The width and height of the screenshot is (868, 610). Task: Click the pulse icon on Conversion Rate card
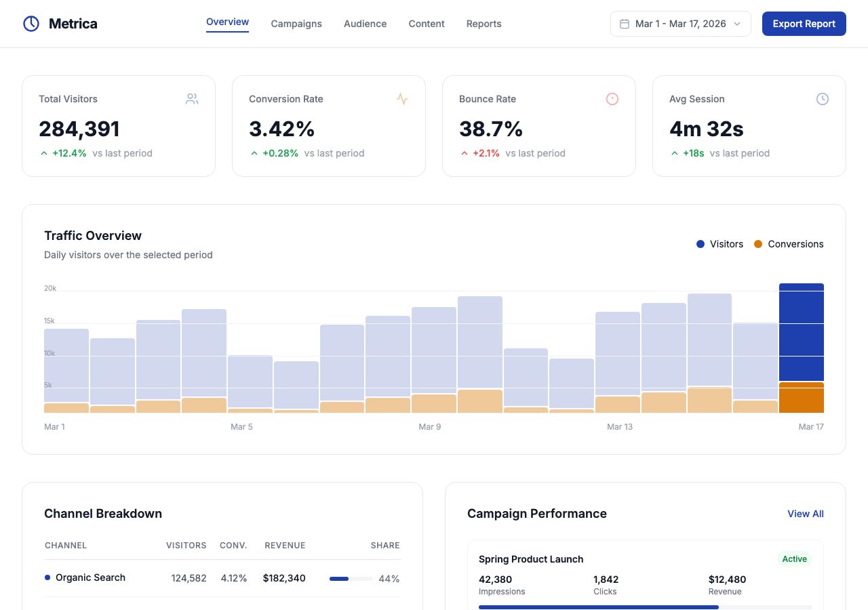pos(402,99)
